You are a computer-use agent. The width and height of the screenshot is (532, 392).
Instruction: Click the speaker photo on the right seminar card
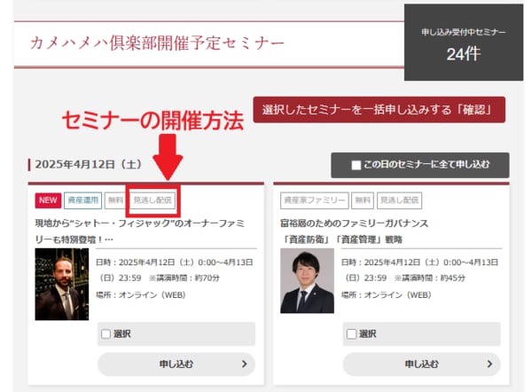pyautogui.click(x=307, y=280)
